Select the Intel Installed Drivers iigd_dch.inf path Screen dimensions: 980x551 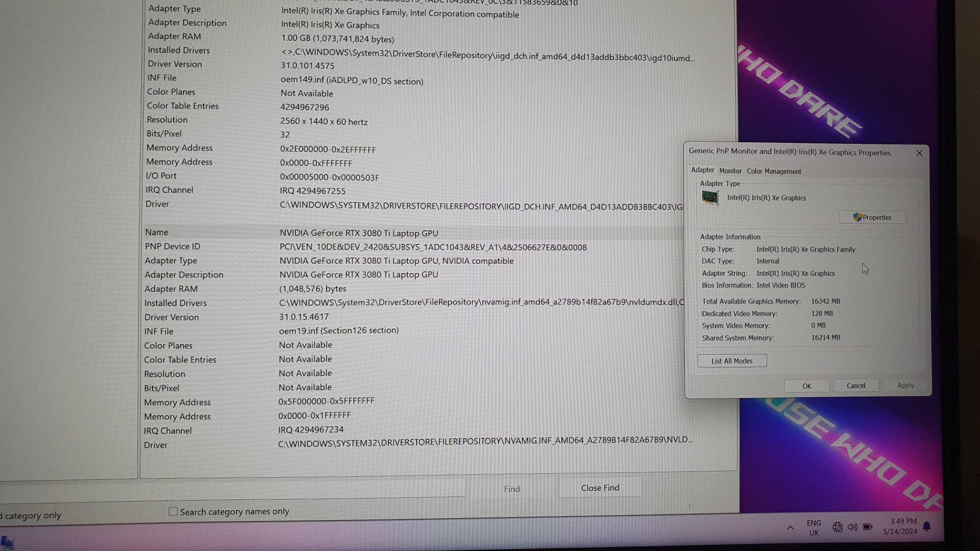coord(488,56)
